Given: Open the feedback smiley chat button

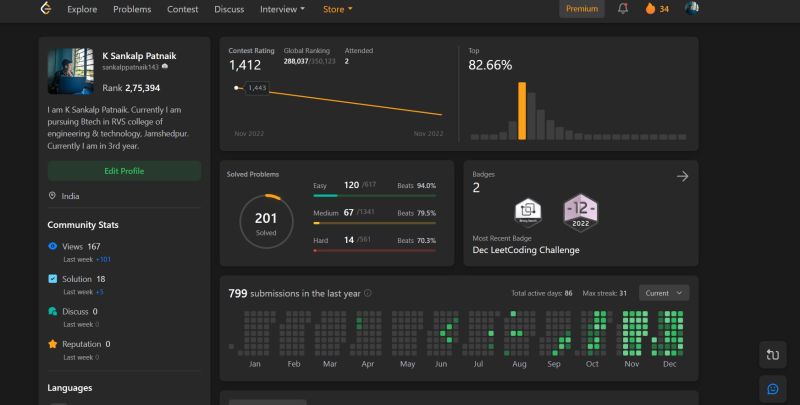Looking at the screenshot, I should [772, 389].
